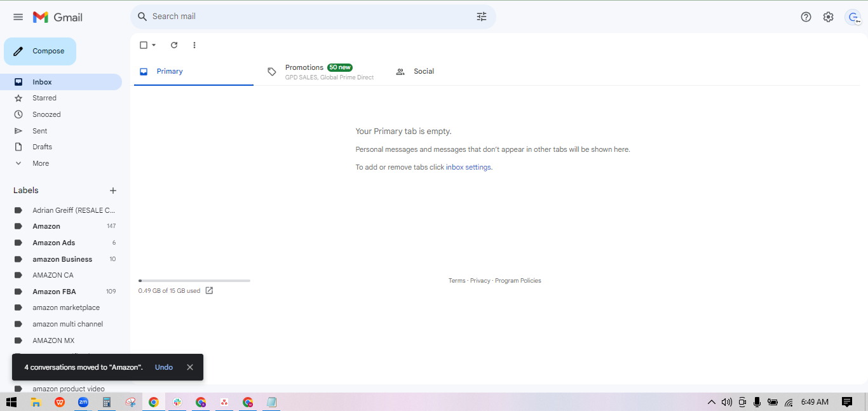
Task: Open WPS Office from the taskbar
Action: click(60, 402)
